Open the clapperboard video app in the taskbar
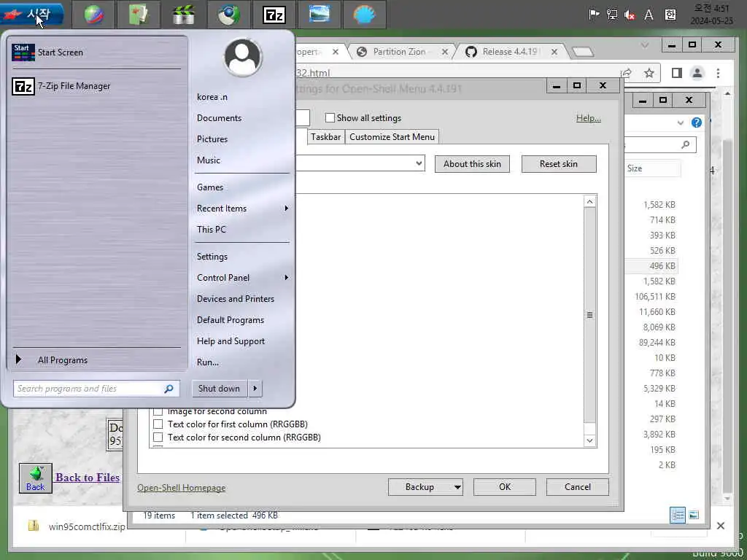 (x=183, y=15)
